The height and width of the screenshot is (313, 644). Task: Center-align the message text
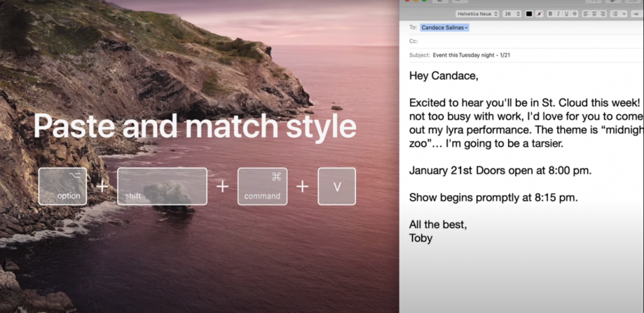click(x=594, y=14)
